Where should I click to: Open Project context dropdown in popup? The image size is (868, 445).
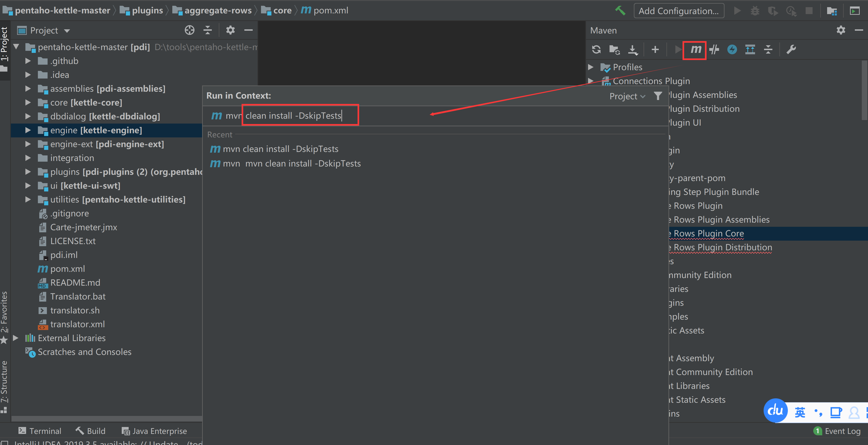click(627, 96)
